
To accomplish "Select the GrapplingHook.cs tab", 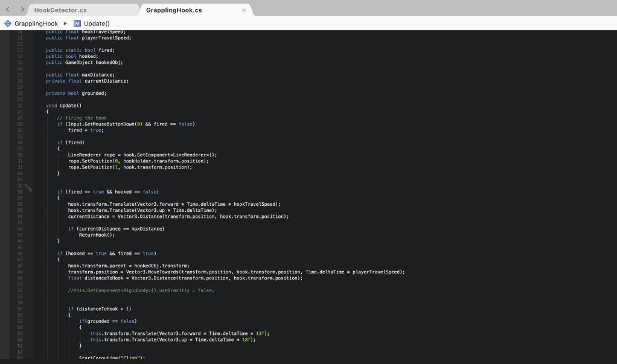I will 174,10.
